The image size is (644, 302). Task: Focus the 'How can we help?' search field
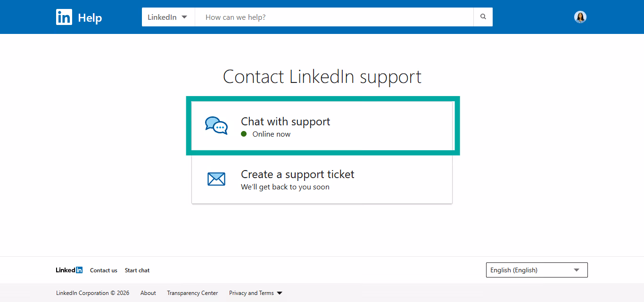(334, 17)
